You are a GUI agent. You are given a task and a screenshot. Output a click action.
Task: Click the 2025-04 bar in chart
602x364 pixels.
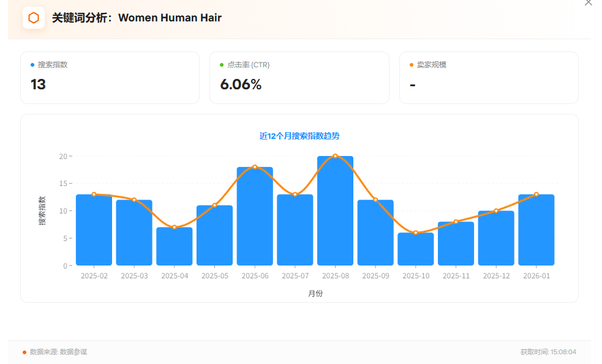(175, 247)
